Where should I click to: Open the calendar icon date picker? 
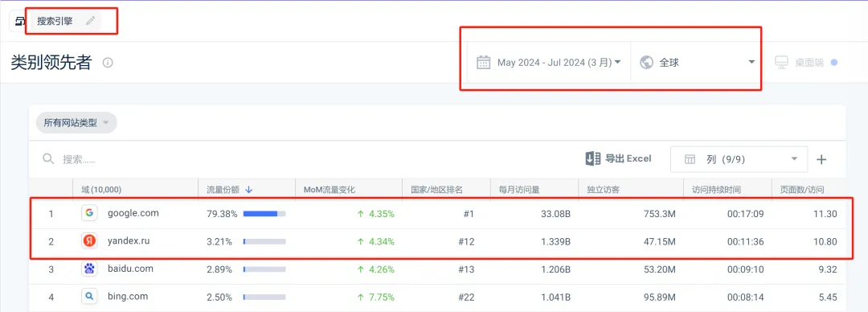click(483, 62)
